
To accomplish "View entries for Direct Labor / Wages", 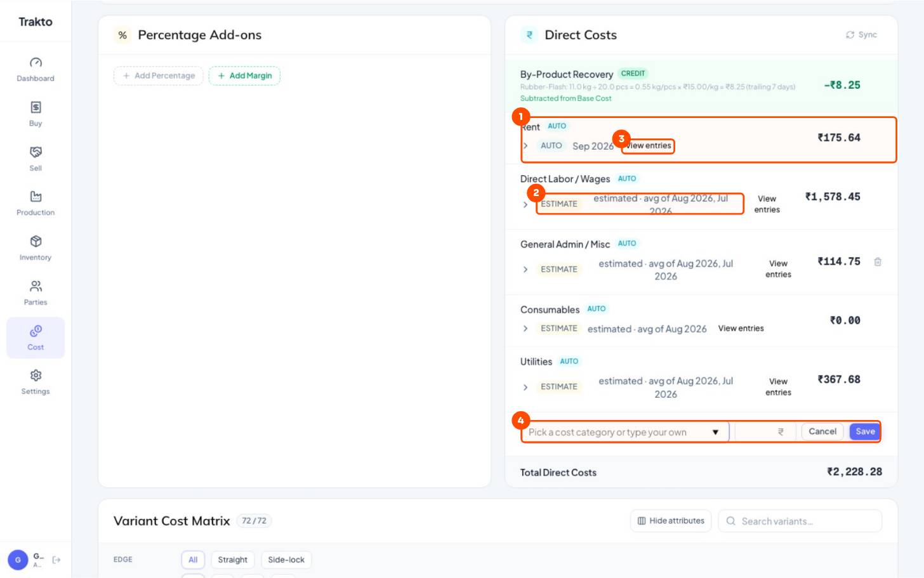I will coord(767,204).
